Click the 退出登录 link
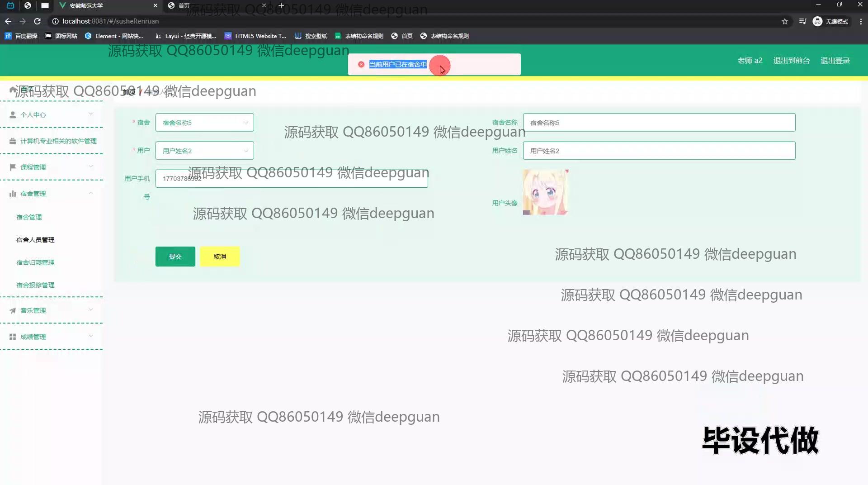Image resolution: width=868 pixels, height=485 pixels. point(835,61)
